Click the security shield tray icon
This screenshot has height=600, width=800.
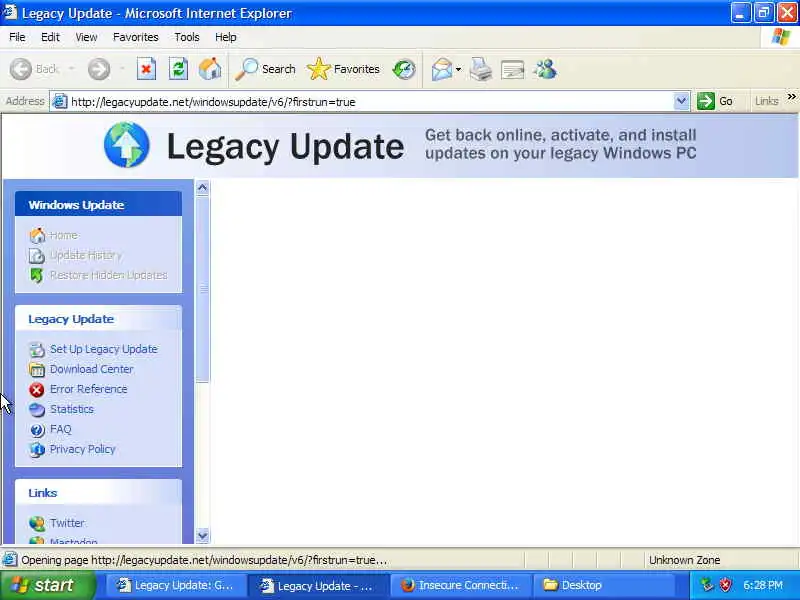[x=725, y=585]
